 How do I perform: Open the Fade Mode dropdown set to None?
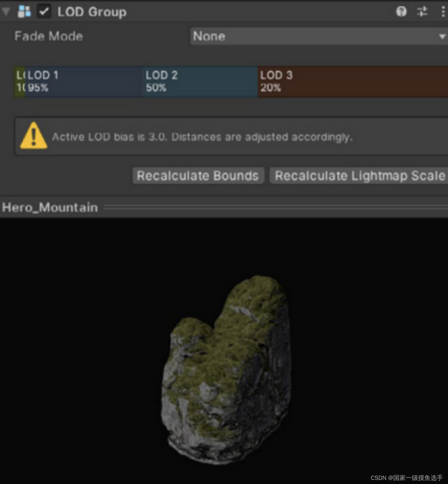319,36
